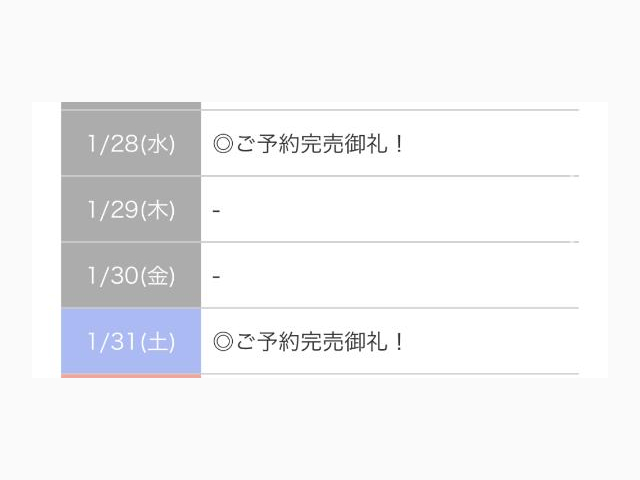Click the 木 weekday character
640x480 pixels.
click(x=158, y=210)
